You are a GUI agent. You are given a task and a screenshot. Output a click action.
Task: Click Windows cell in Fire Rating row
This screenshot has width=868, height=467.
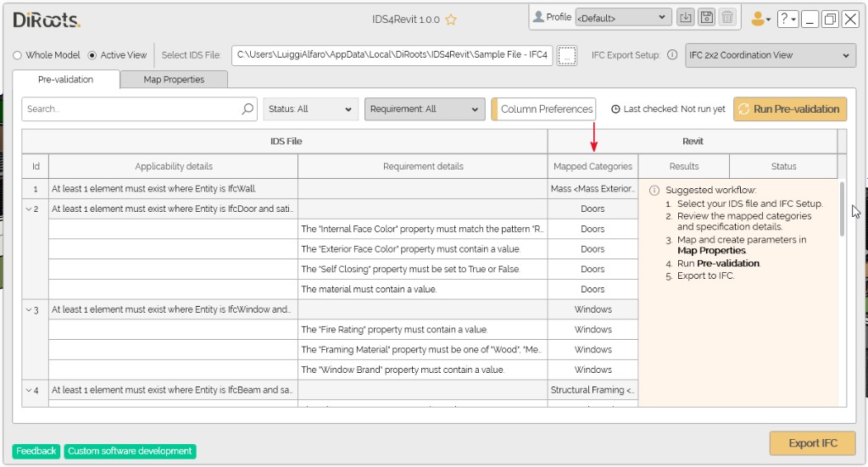(x=593, y=329)
